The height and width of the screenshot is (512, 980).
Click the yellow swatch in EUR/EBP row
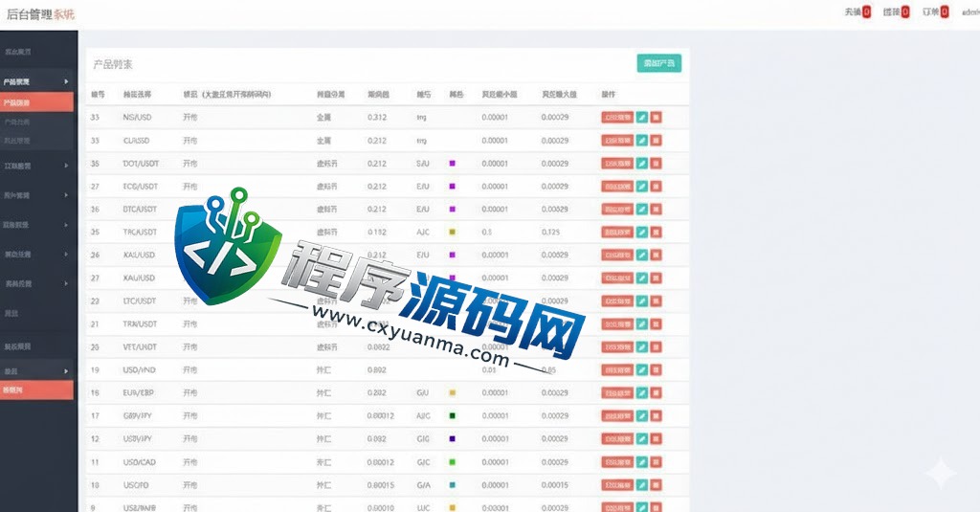coord(453,392)
